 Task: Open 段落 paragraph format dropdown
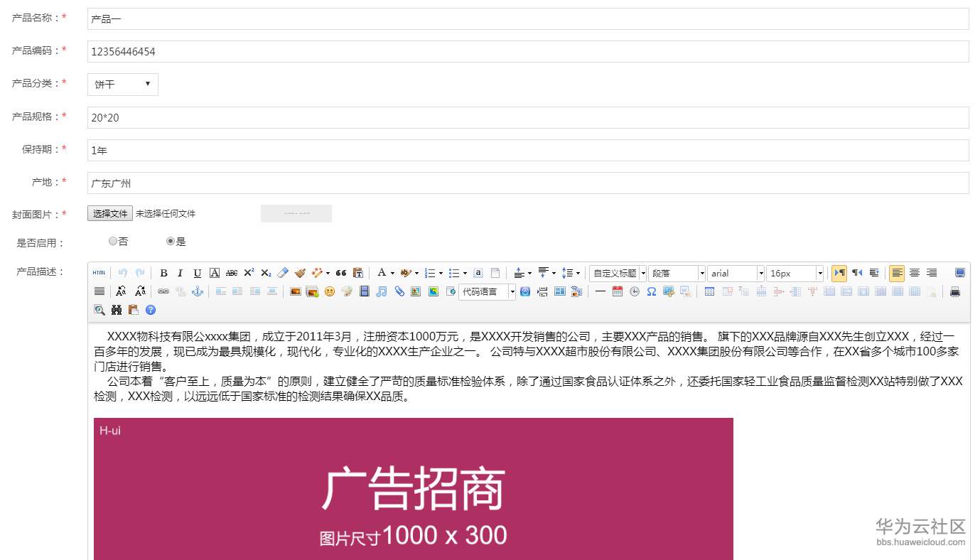point(677,273)
